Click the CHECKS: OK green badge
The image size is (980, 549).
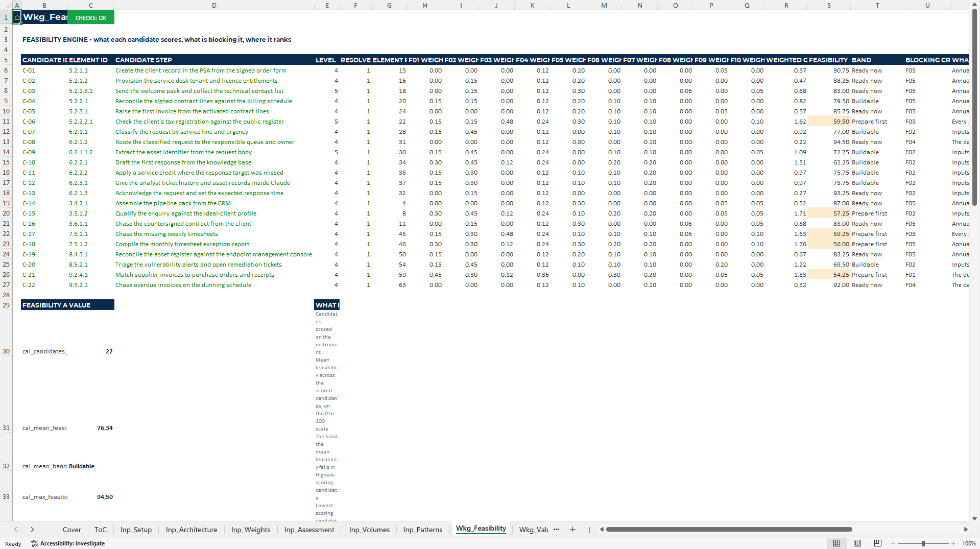pos(91,18)
